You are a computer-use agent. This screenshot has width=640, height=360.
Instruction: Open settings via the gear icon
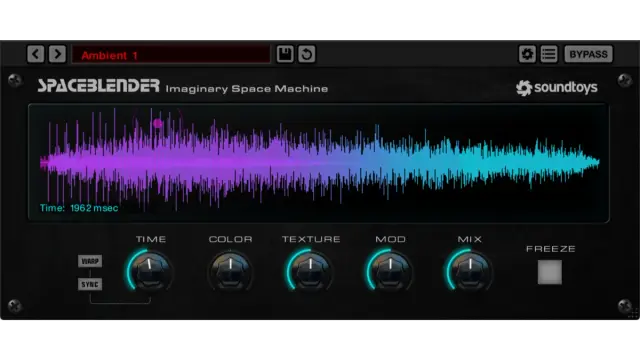click(x=527, y=54)
